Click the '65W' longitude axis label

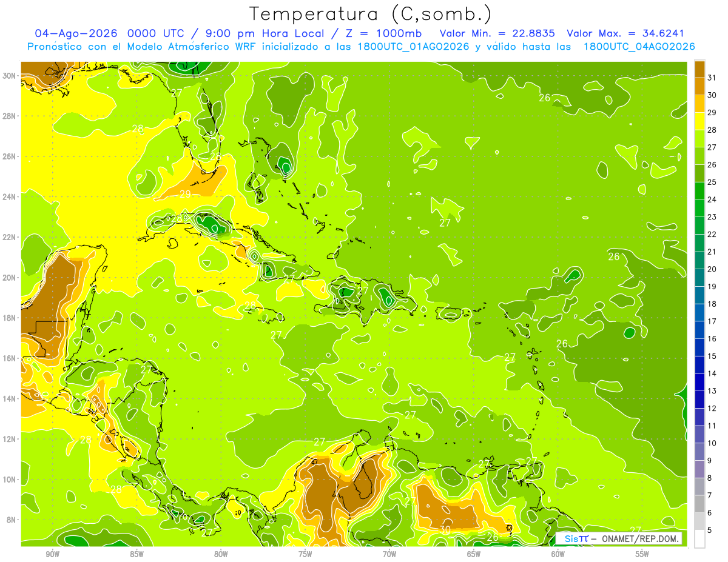tap(474, 554)
